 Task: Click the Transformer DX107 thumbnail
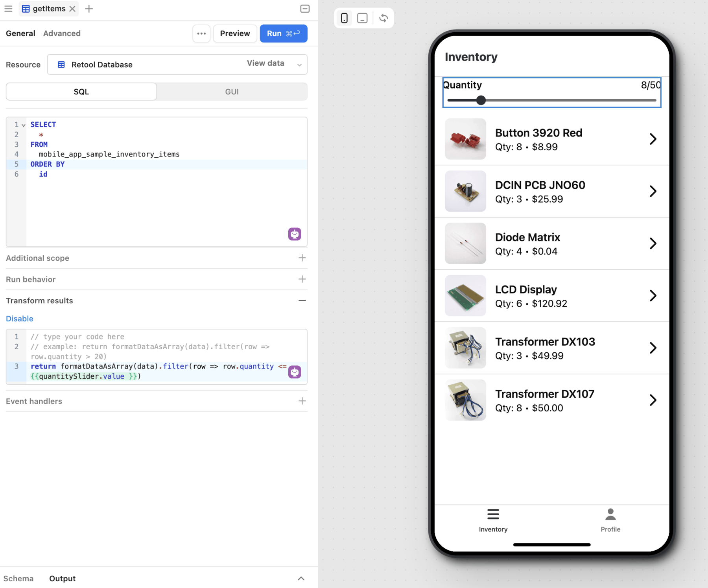coord(465,400)
